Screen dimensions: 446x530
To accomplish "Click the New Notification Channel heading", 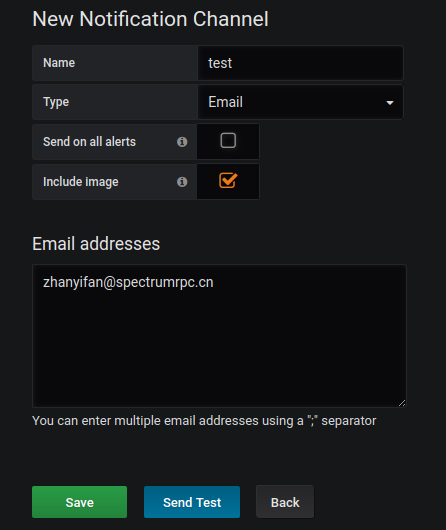I will (x=150, y=19).
